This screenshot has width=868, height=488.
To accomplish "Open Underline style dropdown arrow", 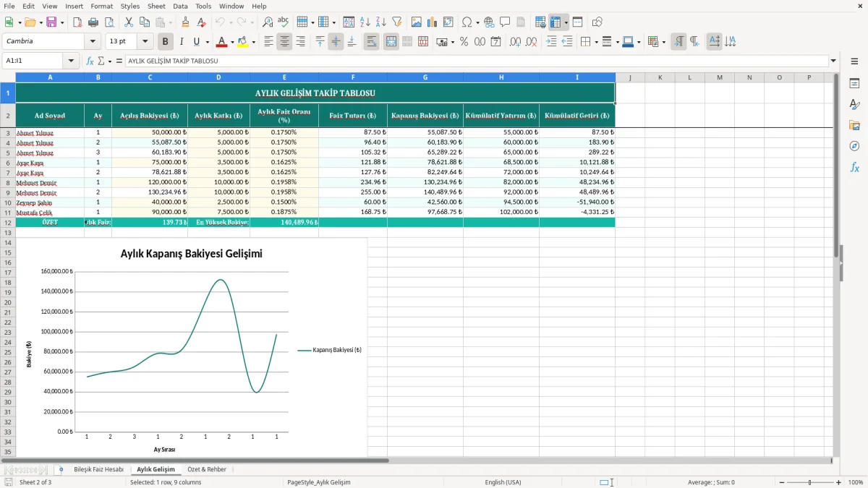I will (x=207, y=42).
